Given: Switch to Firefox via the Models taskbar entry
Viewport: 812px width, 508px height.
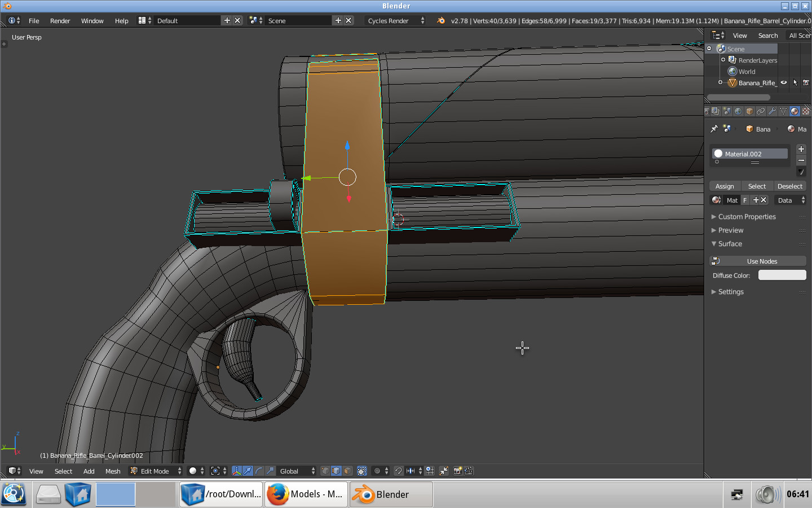Looking at the screenshot, I should tap(306, 494).
